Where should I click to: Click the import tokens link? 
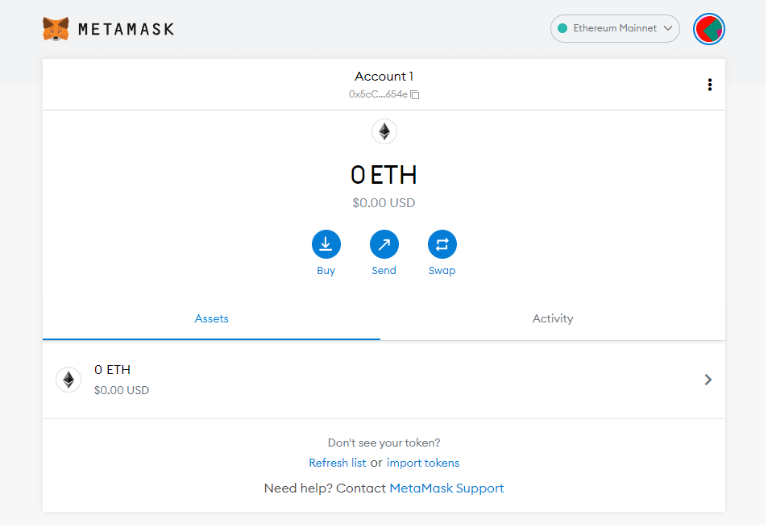(x=422, y=463)
